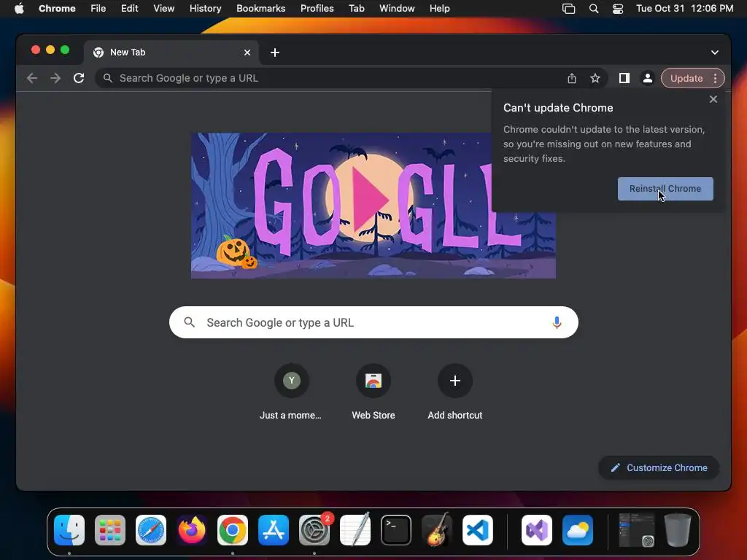Share this page via share icon

572,78
